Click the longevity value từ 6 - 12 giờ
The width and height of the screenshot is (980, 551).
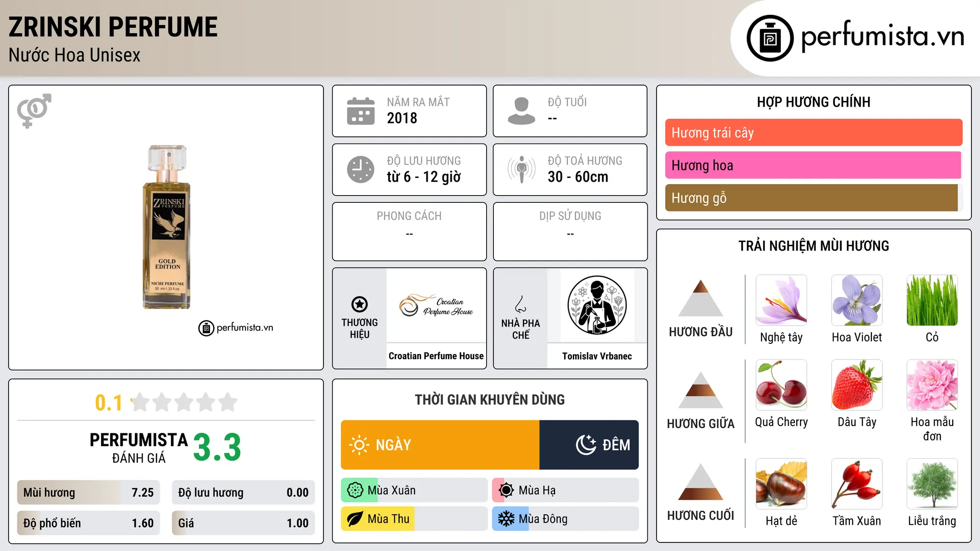[x=424, y=177]
